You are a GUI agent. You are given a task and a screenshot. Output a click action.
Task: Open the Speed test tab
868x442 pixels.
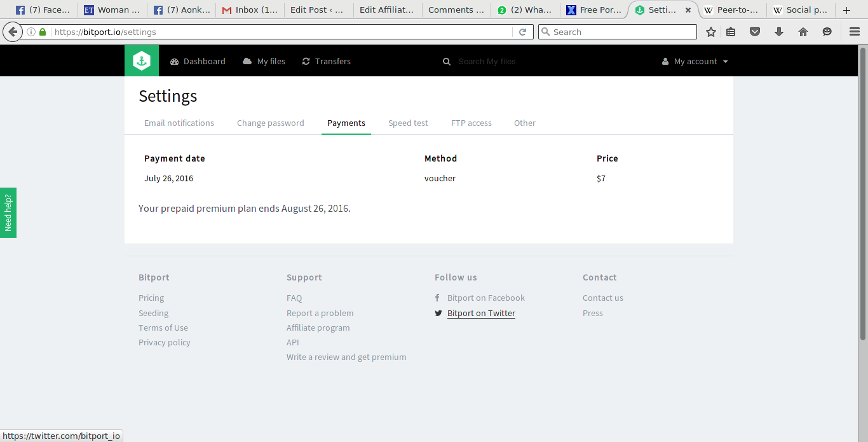pyautogui.click(x=408, y=123)
